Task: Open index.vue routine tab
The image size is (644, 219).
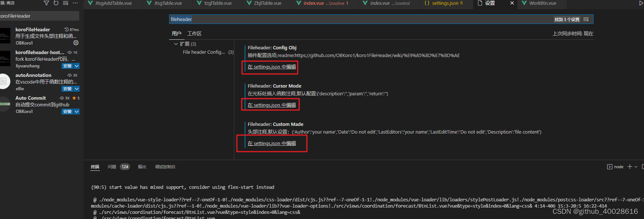Action: 325,3
